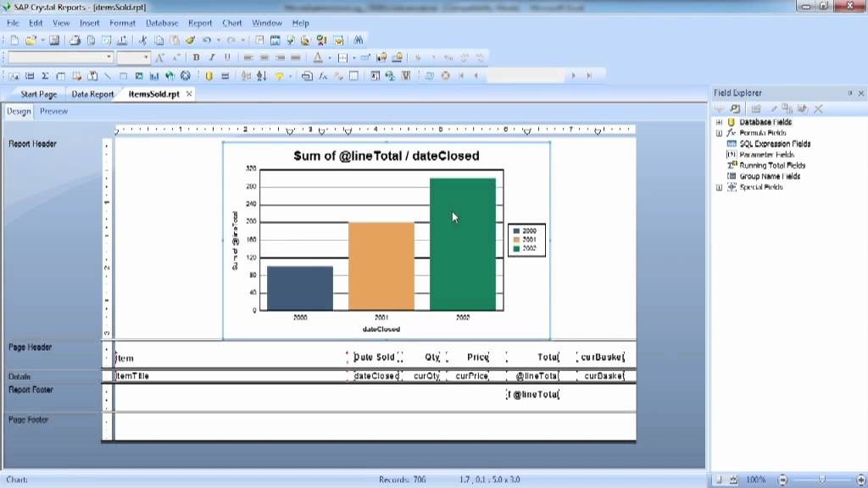Select SQL Expression Fields in Field Explorer
868x488 pixels.
(775, 144)
